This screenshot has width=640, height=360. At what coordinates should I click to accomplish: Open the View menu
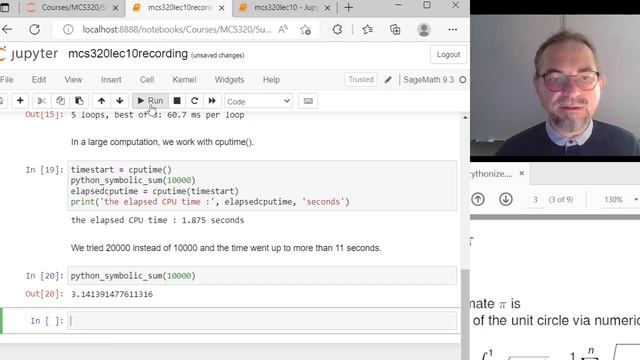(x=73, y=80)
